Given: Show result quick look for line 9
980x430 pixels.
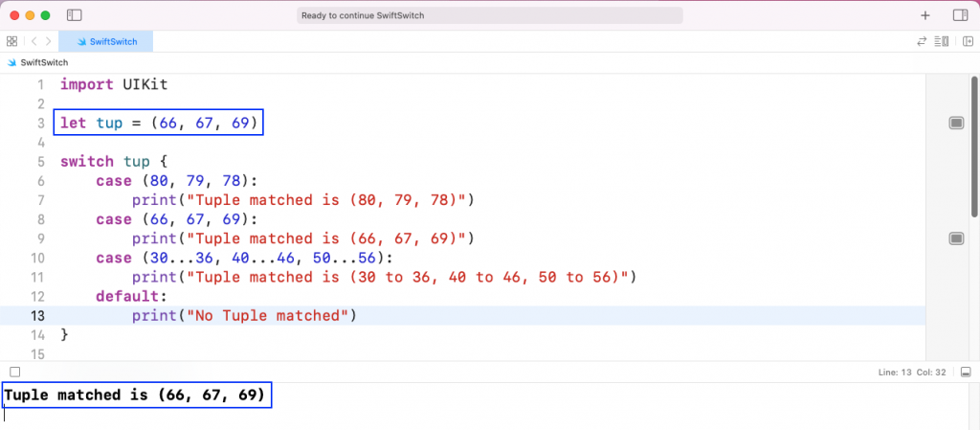Looking at the screenshot, I should pyautogui.click(x=956, y=238).
